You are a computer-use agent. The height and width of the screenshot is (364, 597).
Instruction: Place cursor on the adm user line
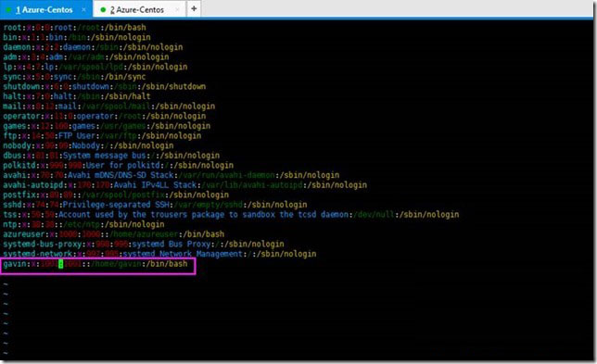86,57
